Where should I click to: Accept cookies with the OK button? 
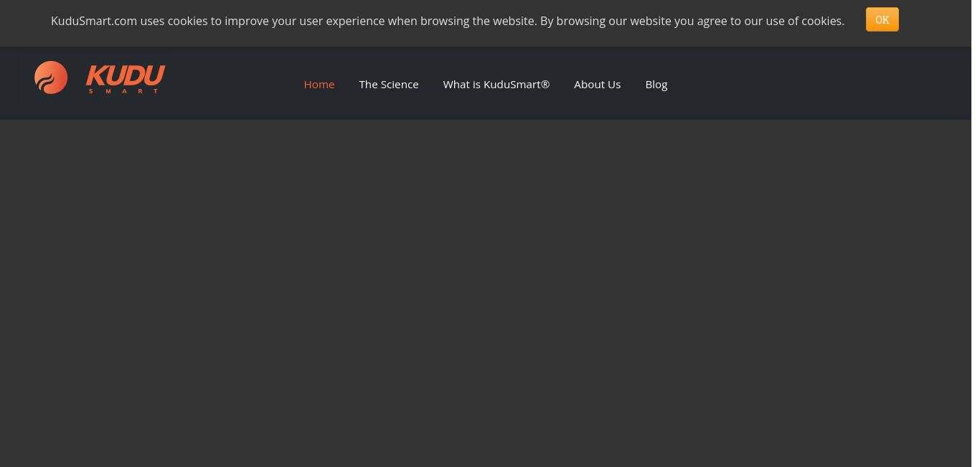coord(882,20)
